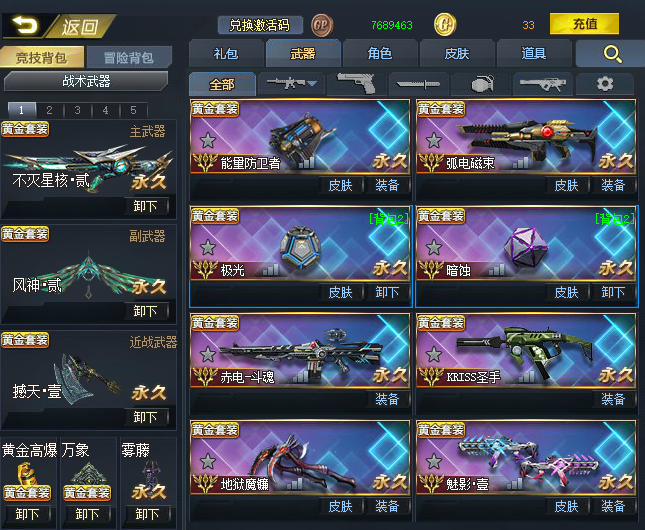This screenshot has width=645, height=530.
Task: Select the grenade filter icon
Action: pyautogui.click(x=482, y=84)
